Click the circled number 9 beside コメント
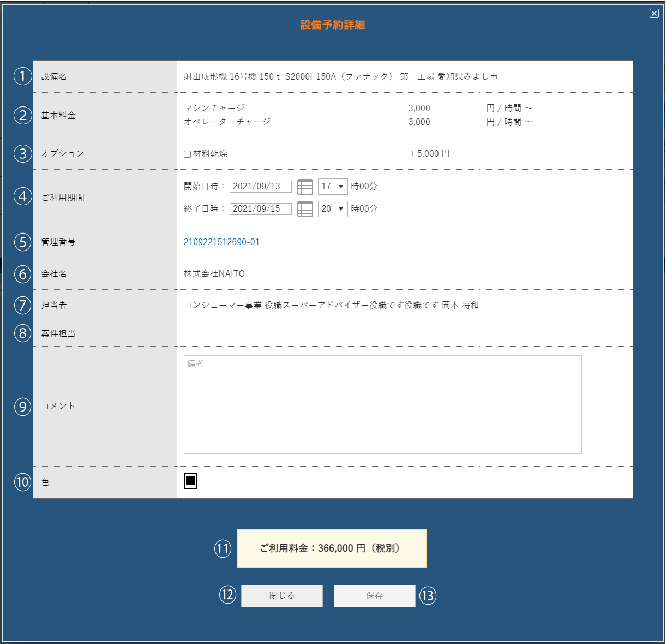 coord(22,407)
